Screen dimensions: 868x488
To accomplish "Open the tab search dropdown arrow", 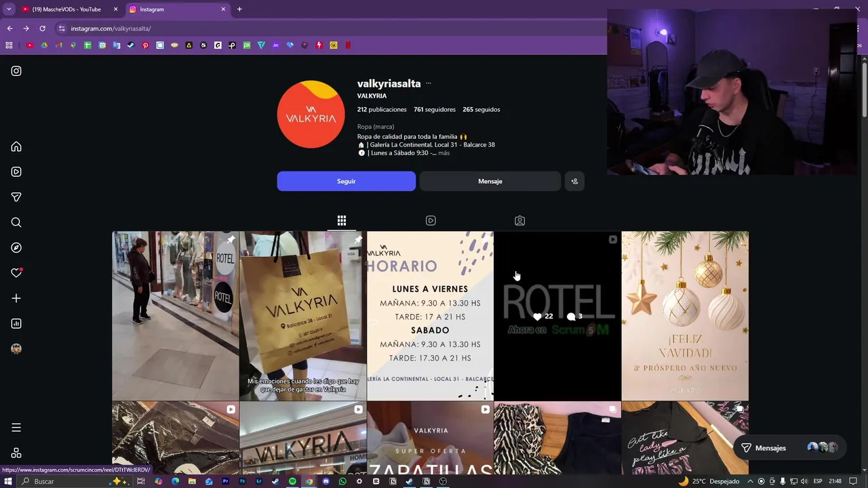I will (x=9, y=9).
